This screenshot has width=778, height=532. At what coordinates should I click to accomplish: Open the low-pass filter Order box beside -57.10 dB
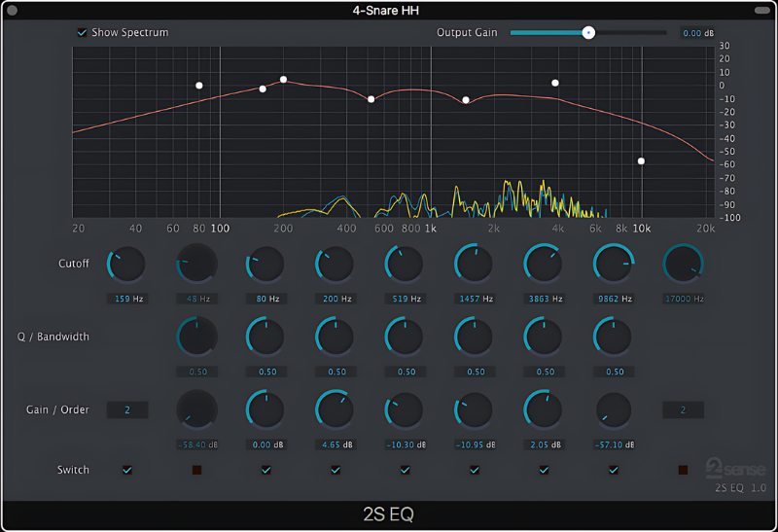pos(684,409)
